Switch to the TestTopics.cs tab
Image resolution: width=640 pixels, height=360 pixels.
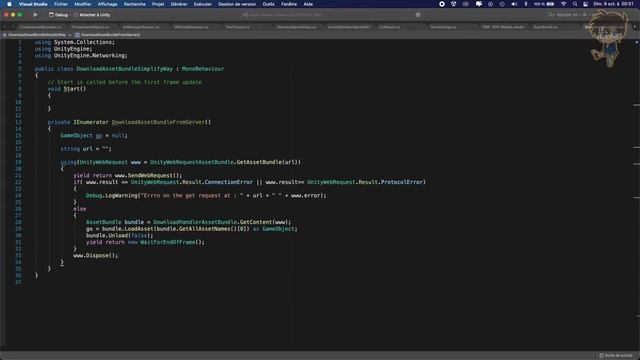[x=238, y=27]
